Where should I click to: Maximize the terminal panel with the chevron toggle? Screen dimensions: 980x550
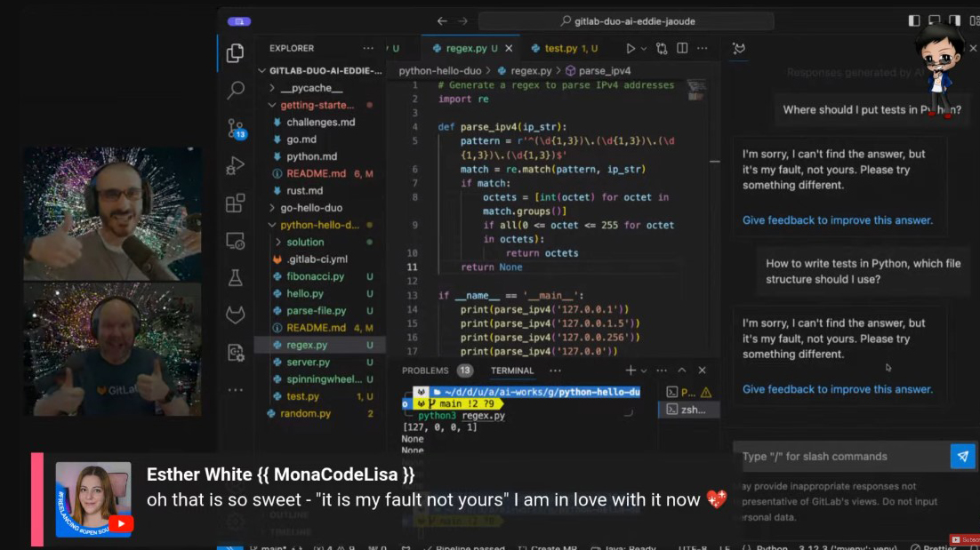pyautogui.click(x=682, y=371)
